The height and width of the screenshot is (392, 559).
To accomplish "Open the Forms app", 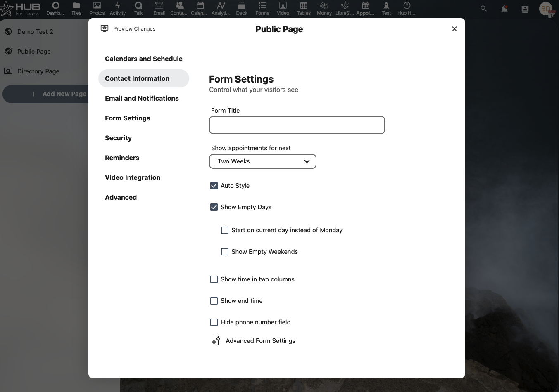I will click(262, 8).
